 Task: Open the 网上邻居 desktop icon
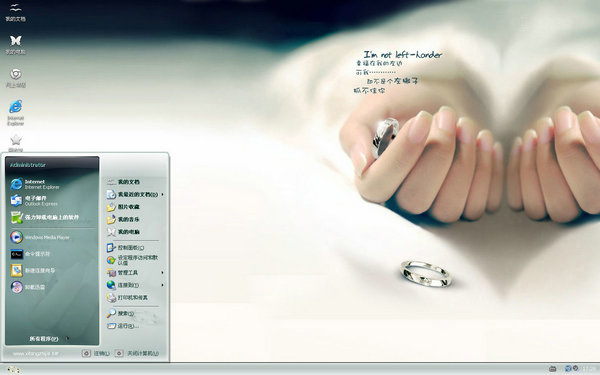tap(15, 78)
